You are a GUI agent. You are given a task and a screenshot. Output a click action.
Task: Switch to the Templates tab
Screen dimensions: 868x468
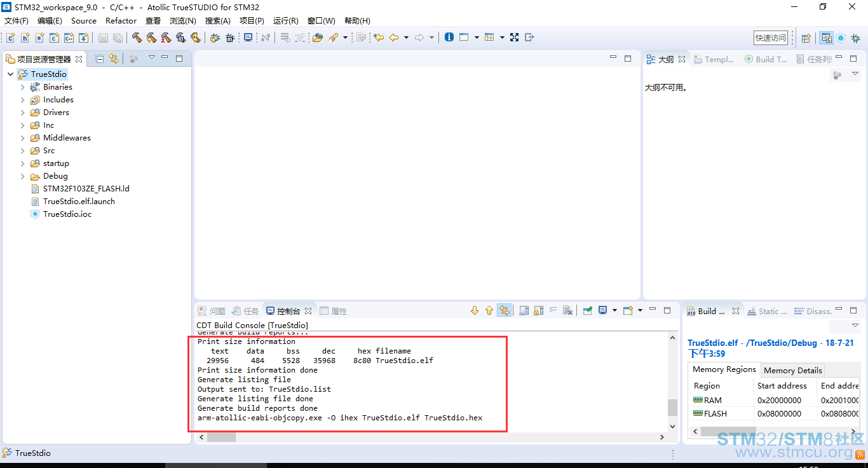click(714, 59)
